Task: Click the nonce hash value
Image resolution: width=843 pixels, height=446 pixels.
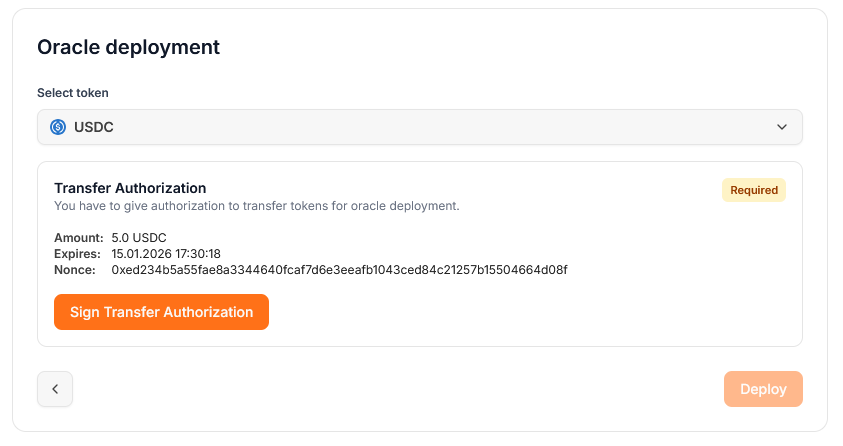Action: pos(339,270)
